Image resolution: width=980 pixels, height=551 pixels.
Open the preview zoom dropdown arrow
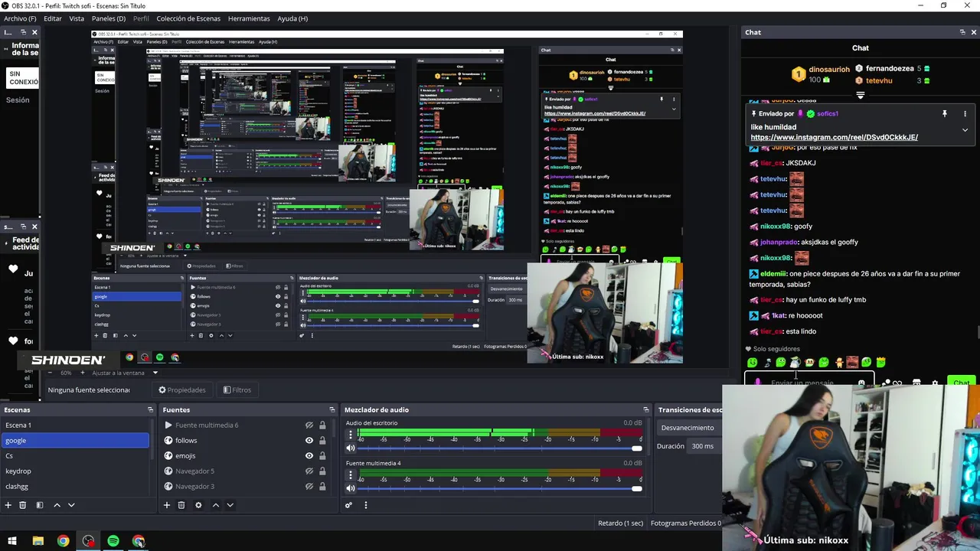click(155, 373)
